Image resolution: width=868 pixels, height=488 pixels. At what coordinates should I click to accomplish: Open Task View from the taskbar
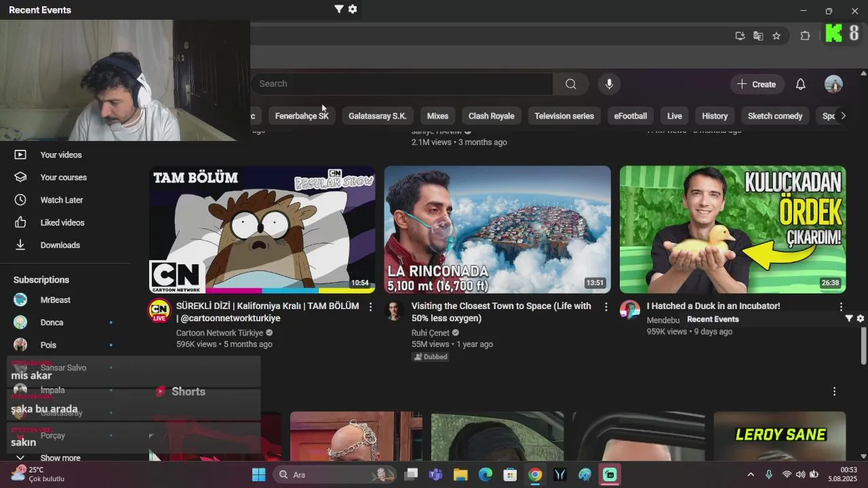[411, 474]
